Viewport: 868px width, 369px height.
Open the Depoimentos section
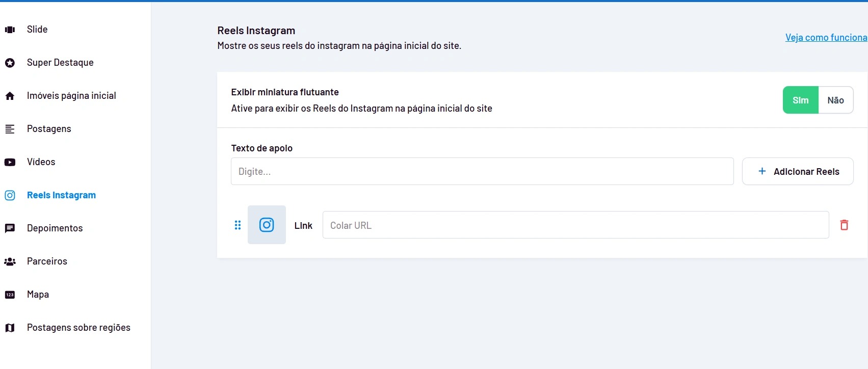(55, 228)
